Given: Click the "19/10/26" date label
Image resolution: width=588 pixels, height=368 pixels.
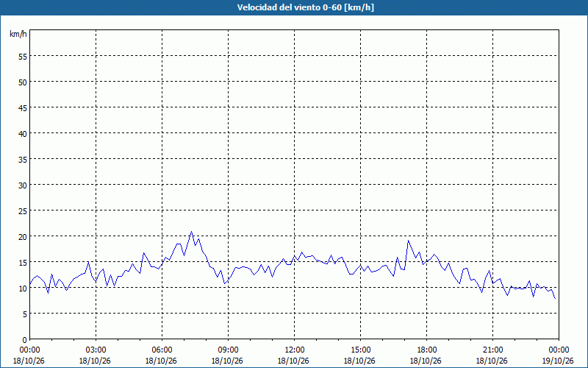Looking at the screenshot, I should (558, 361).
